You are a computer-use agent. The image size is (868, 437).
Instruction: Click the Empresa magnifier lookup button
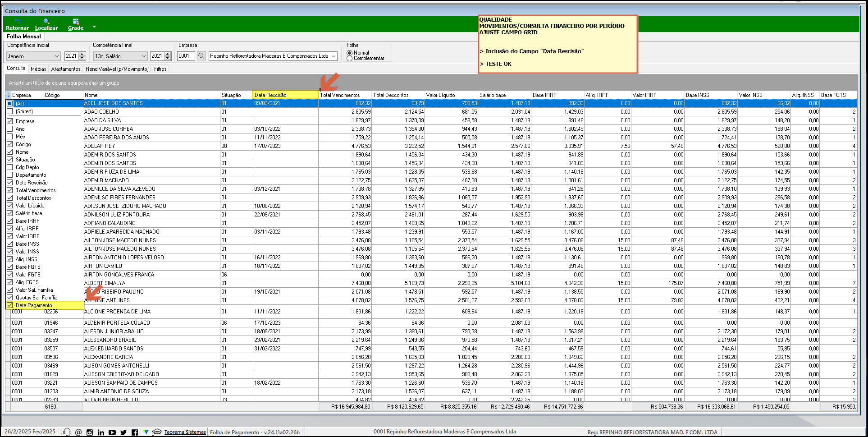tap(201, 56)
